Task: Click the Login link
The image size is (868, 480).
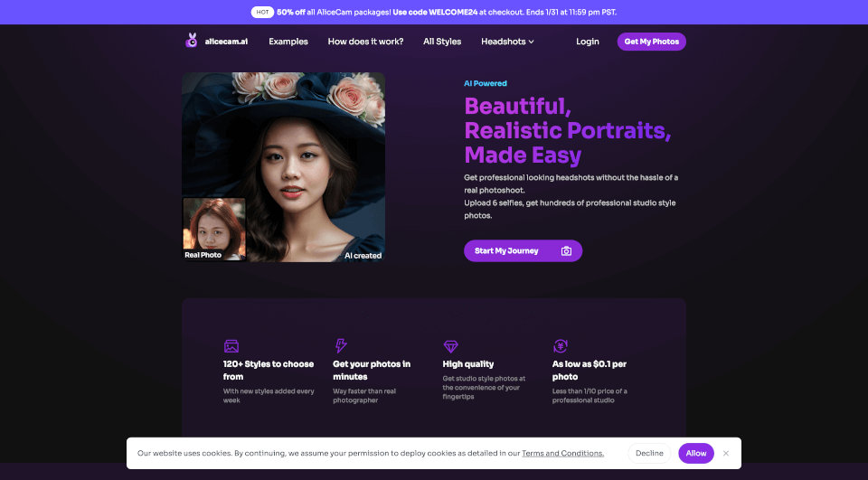Action: click(588, 42)
